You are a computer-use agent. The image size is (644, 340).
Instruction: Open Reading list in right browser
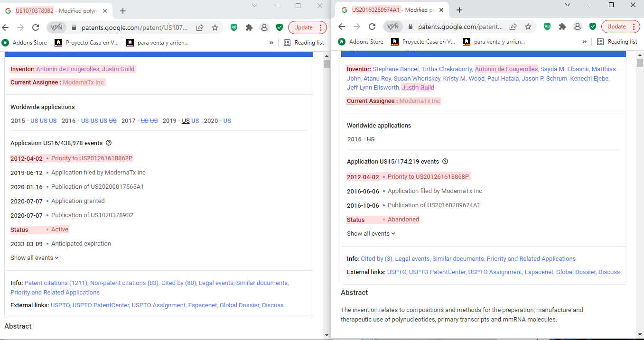tap(617, 42)
